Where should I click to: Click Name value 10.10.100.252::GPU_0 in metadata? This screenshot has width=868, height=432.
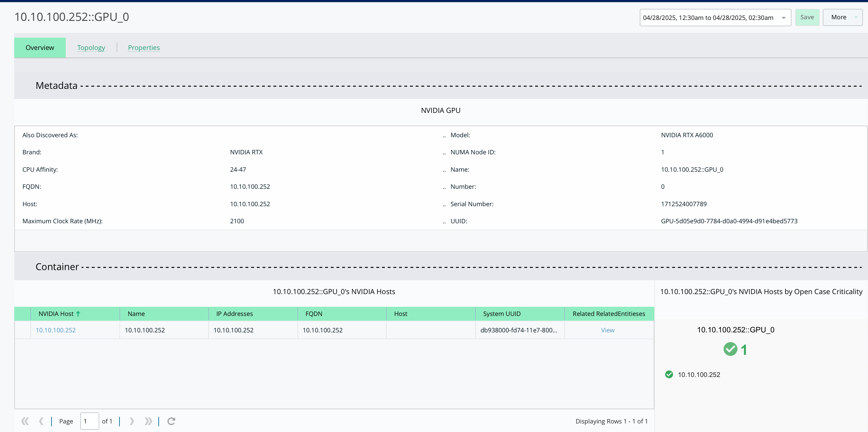(x=692, y=169)
